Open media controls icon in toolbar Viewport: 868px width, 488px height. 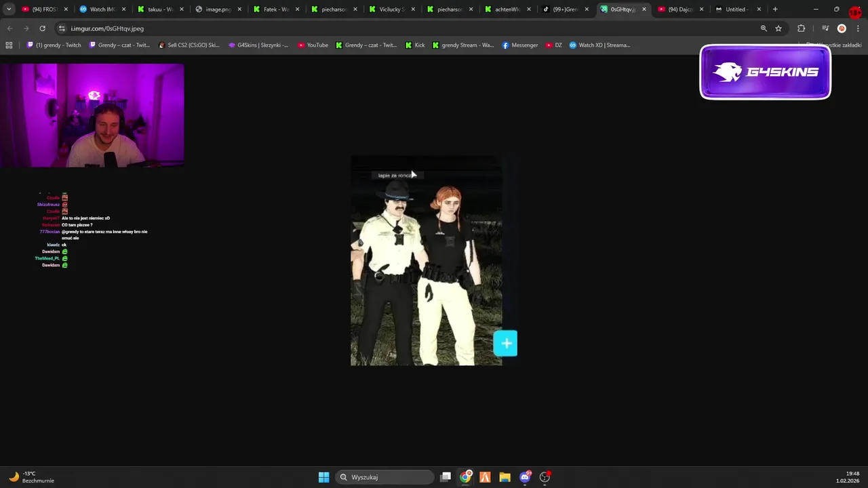825,28
